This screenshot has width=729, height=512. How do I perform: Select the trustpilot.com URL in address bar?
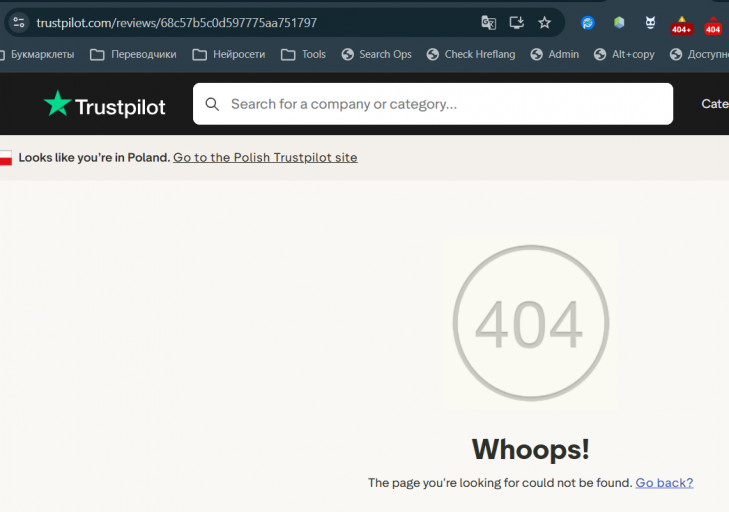[x=177, y=23]
